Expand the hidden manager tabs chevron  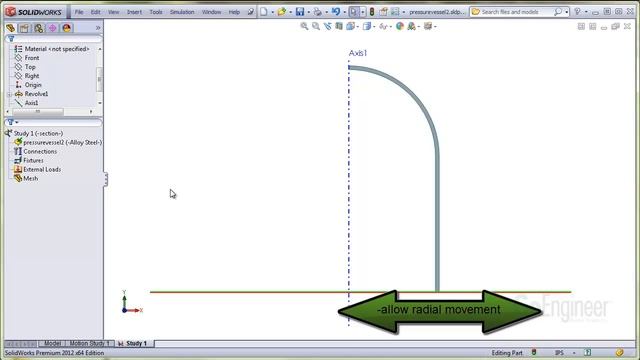(98, 28)
